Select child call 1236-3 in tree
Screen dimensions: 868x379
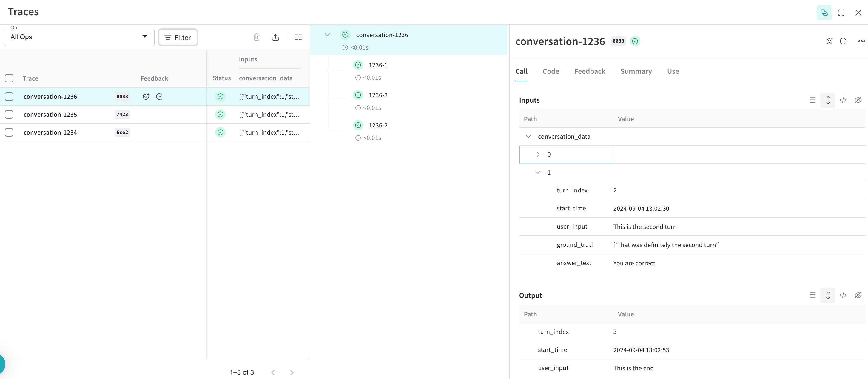coord(378,95)
